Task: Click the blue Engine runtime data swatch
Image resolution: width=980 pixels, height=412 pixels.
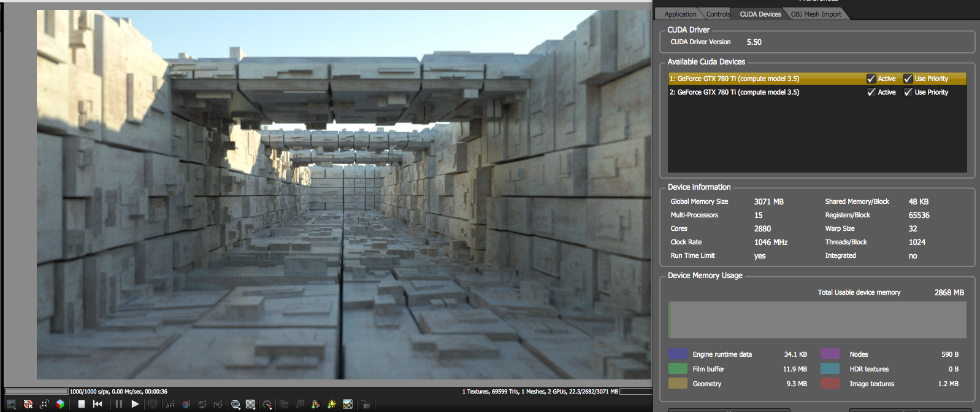Action: pos(678,354)
